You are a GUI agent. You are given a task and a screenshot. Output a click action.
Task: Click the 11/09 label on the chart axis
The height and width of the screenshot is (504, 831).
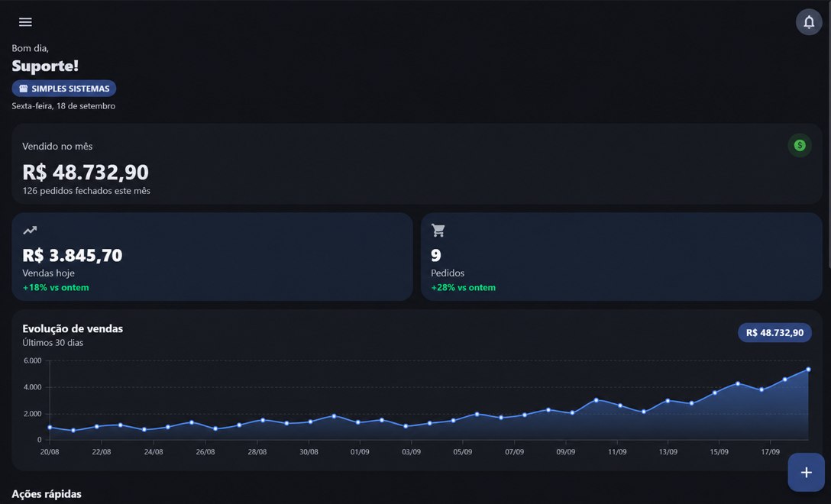617,452
